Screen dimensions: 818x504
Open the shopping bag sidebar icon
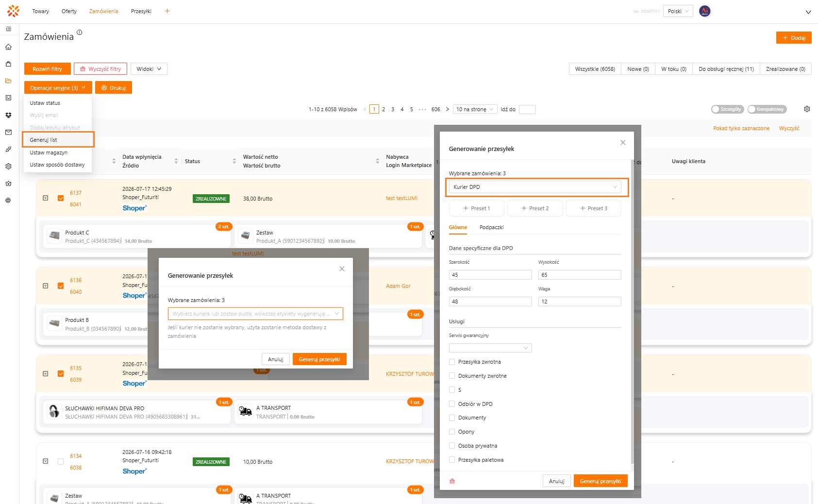tap(8, 64)
